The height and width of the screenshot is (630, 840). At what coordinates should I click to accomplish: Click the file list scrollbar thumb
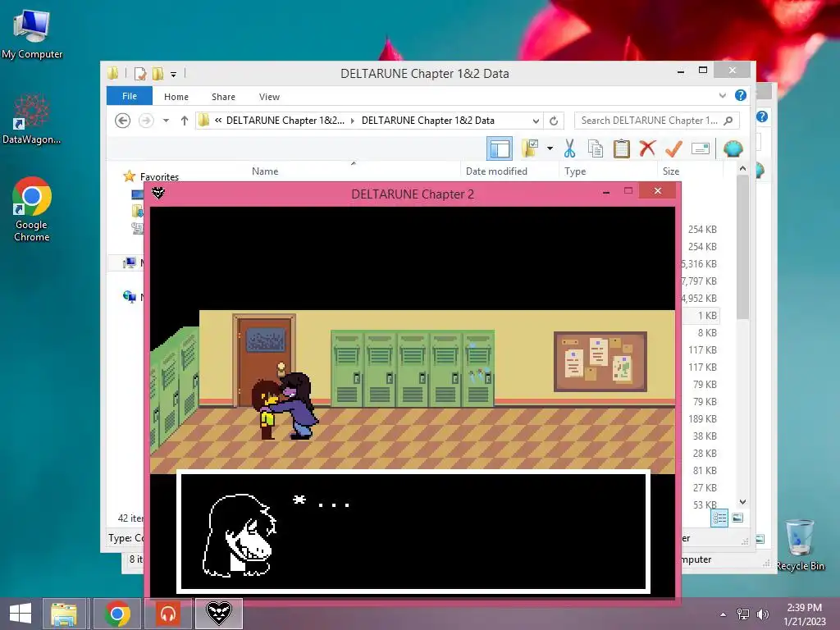tap(742, 248)
